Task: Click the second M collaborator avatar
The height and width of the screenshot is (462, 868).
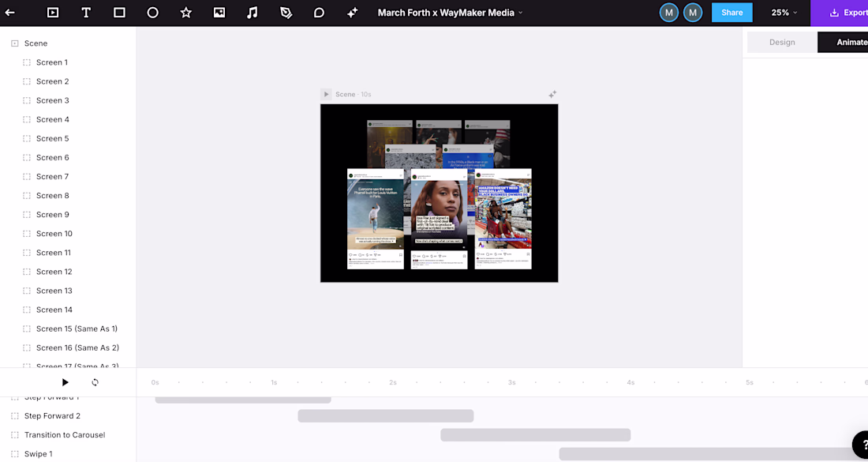Action: [693, 13]
